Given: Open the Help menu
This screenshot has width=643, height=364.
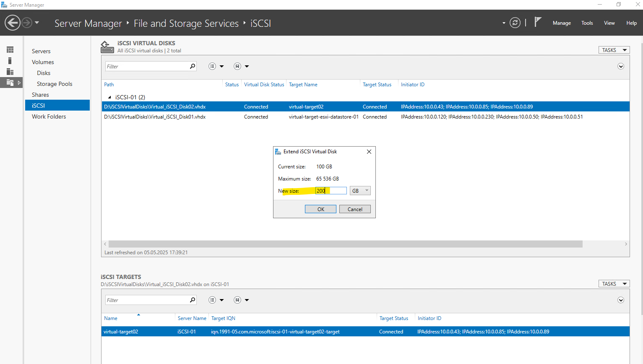Looking at the screenshot, I should click(x=631, y=23).
